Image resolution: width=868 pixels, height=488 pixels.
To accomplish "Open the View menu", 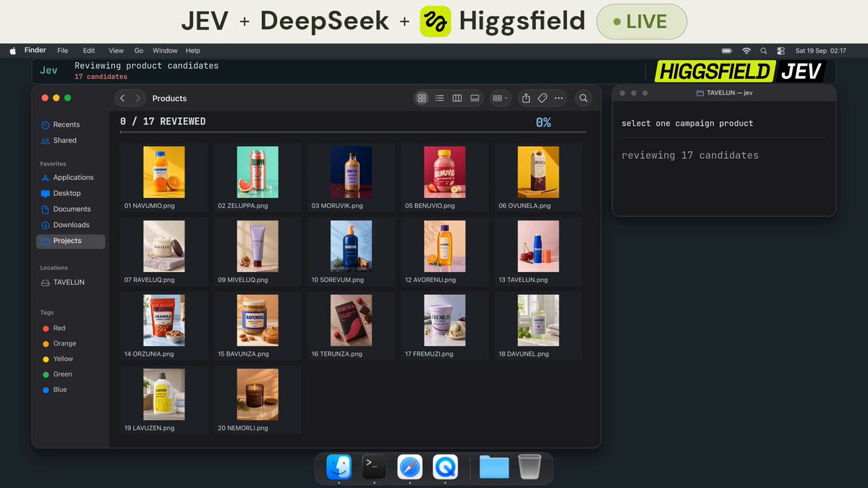I will pyautogui.click(x=116, y=51).
